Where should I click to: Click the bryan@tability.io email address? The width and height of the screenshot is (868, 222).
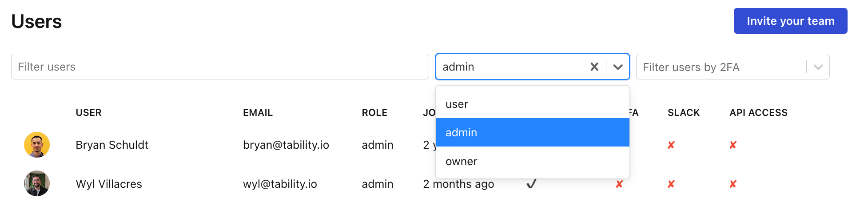[286, 145]
